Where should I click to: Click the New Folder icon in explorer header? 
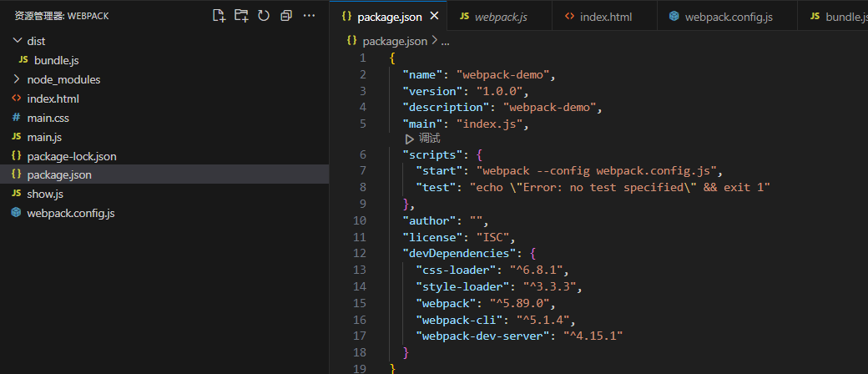coord(241,16)
